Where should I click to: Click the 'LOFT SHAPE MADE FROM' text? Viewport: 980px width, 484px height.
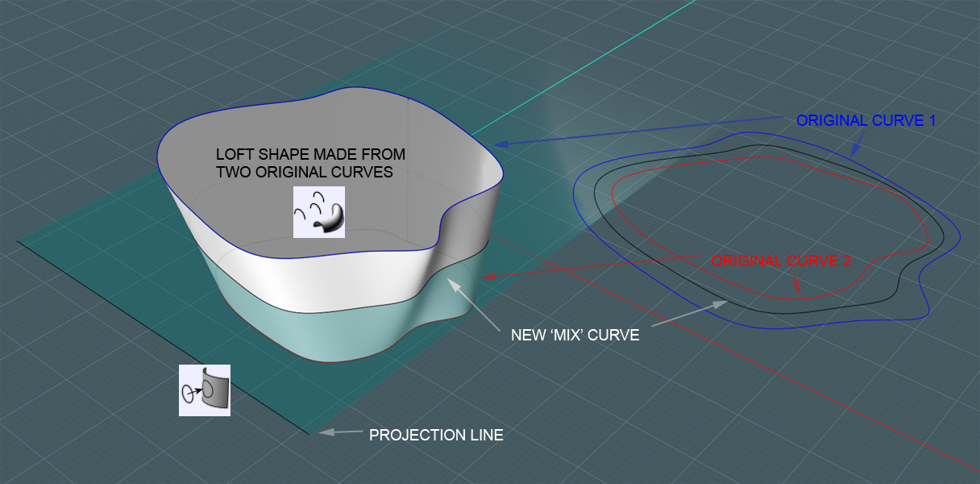click(x=310, y=154)
